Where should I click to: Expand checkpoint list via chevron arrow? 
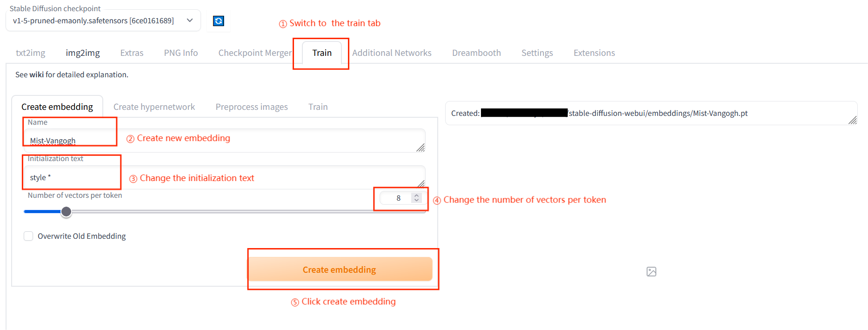190,20
